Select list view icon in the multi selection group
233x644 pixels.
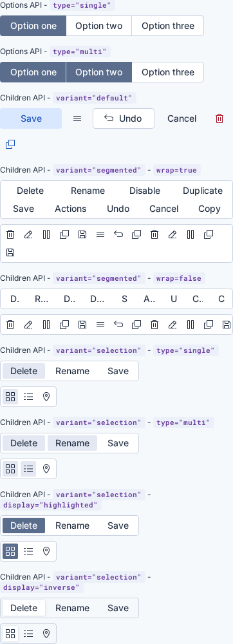click(28, 469)
